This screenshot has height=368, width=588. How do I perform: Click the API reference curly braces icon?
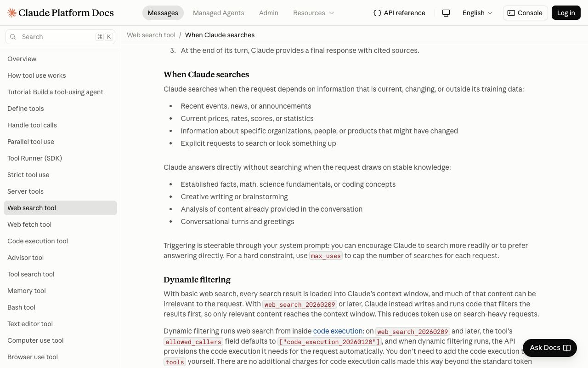coord(377,13)
